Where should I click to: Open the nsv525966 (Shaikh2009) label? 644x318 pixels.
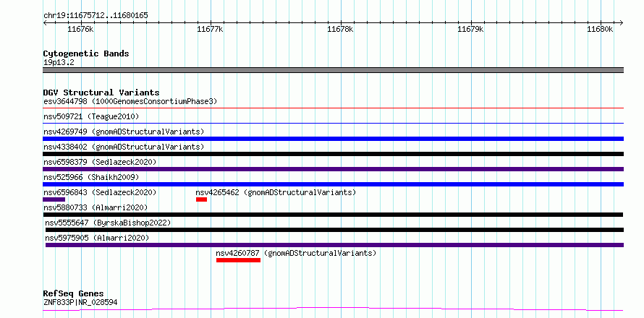click(x=91, y=177)
